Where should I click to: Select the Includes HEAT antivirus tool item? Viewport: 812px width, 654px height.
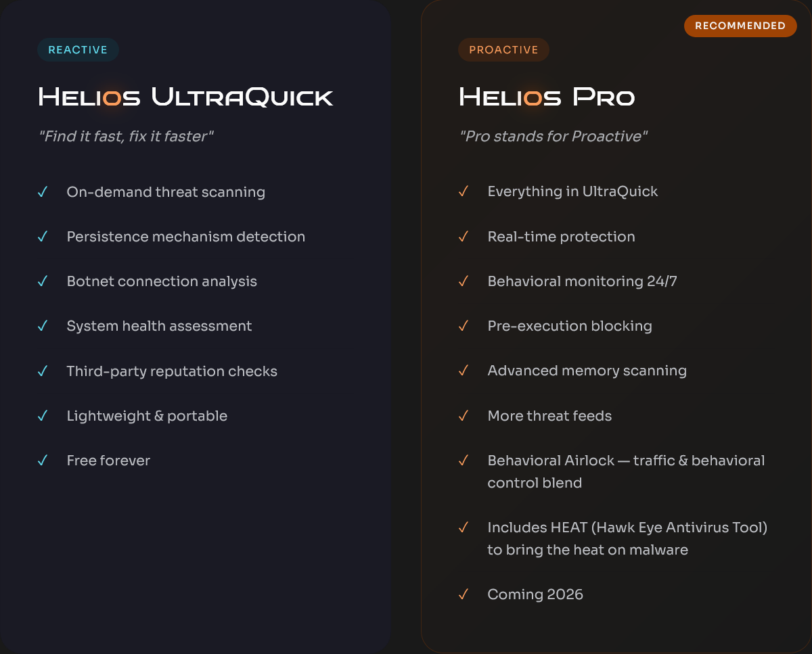click(627, 538)
